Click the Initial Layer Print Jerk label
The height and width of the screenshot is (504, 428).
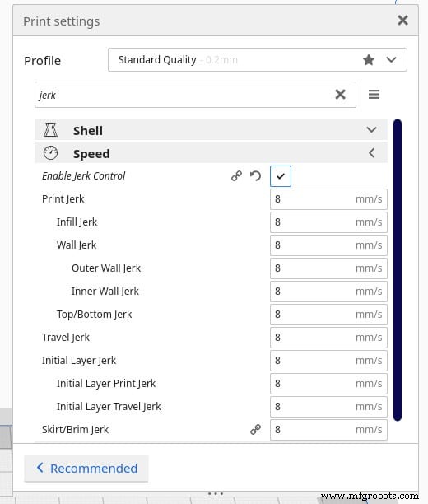[106, 384]
